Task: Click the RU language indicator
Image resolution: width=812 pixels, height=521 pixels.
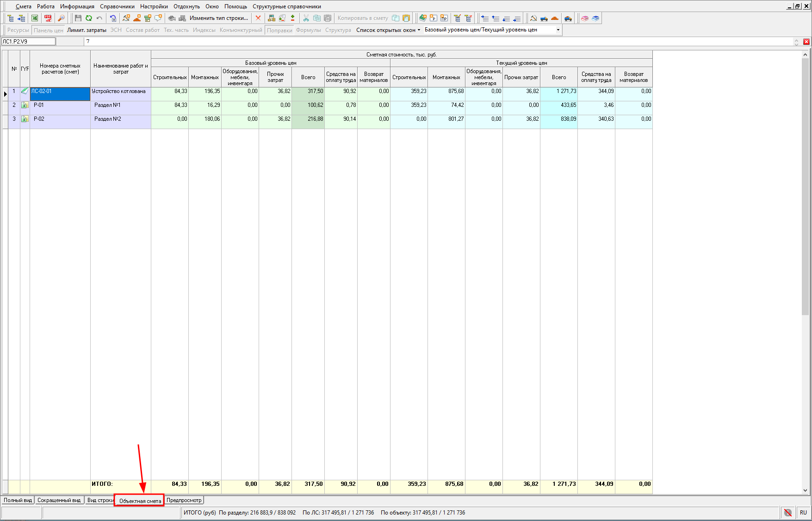Action: pos(803,512)
